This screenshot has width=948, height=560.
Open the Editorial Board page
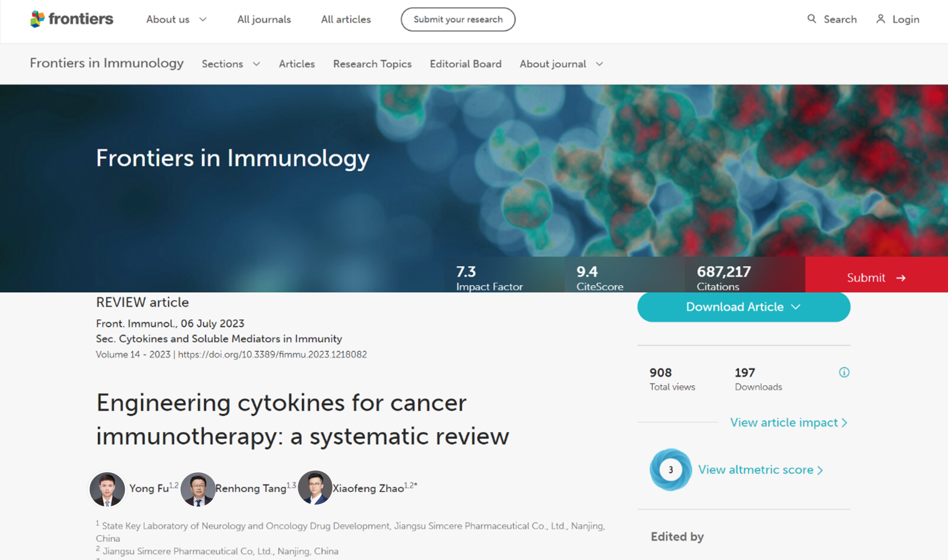coord(465,64)
